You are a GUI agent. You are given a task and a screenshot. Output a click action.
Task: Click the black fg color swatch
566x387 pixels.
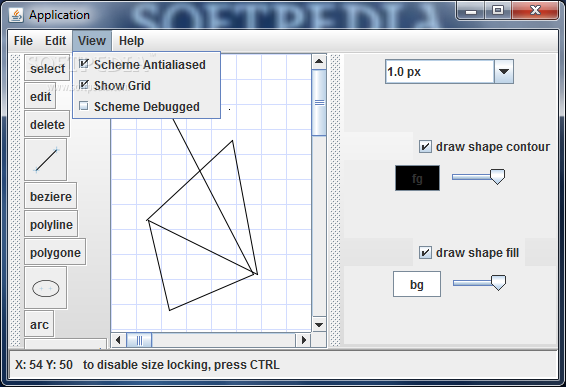click(x=417, y=178)
